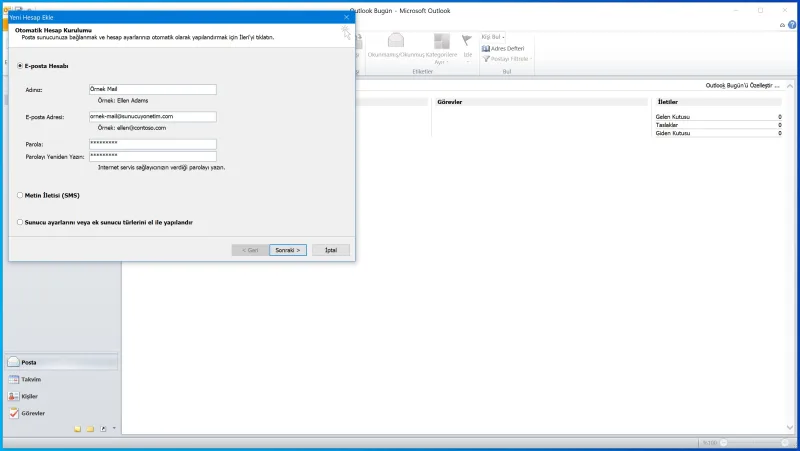Click Outlook Bugün'ü Özelleştir link

(x=742, y=86)
